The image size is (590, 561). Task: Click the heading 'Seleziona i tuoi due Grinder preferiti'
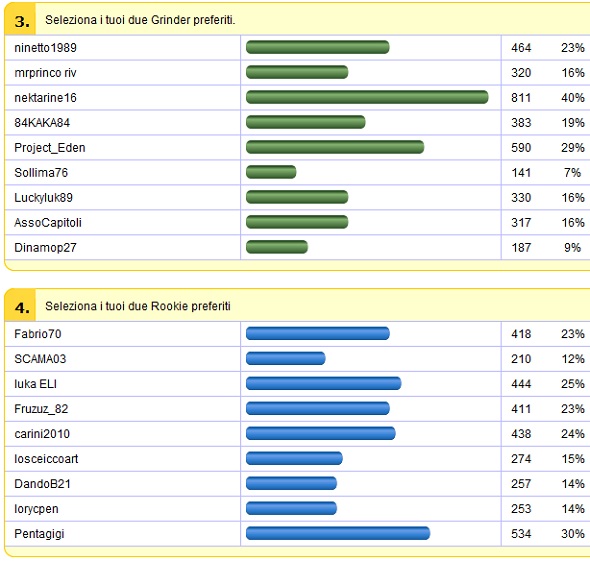[x=140, y=20]
